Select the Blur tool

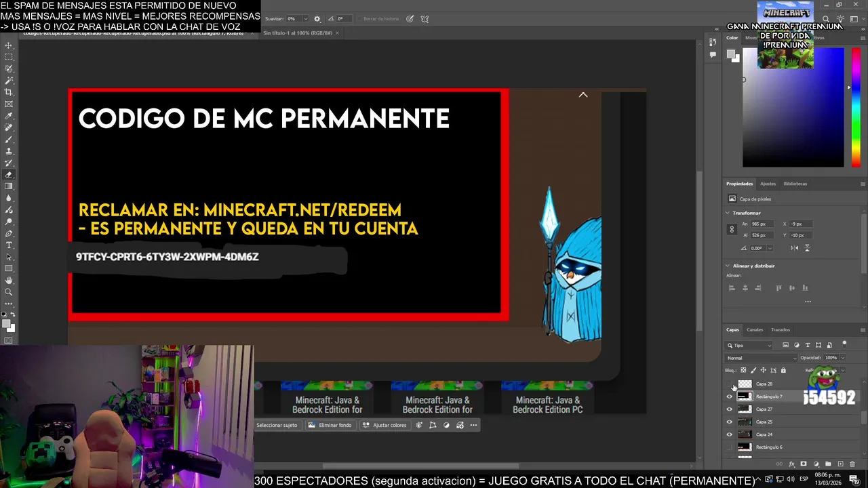coord(9,198)
